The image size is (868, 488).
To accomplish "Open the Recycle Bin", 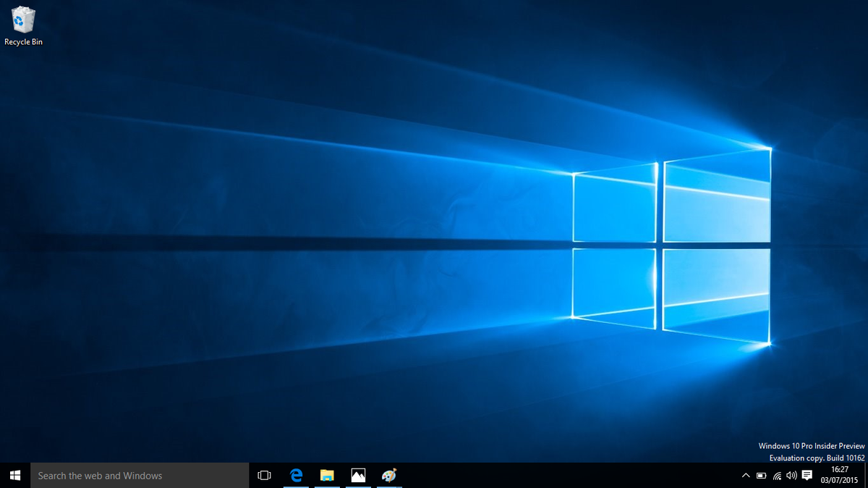I will [x=24, y=18].
